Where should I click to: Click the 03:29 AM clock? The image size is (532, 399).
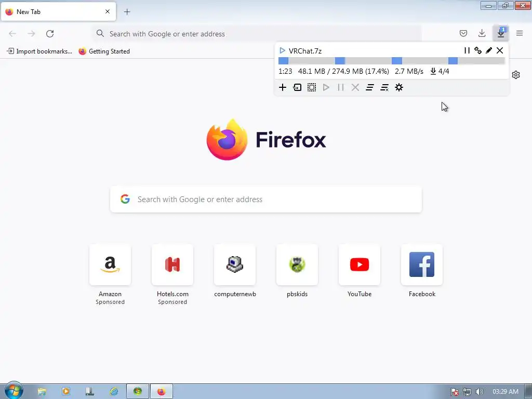coord(505,392)
